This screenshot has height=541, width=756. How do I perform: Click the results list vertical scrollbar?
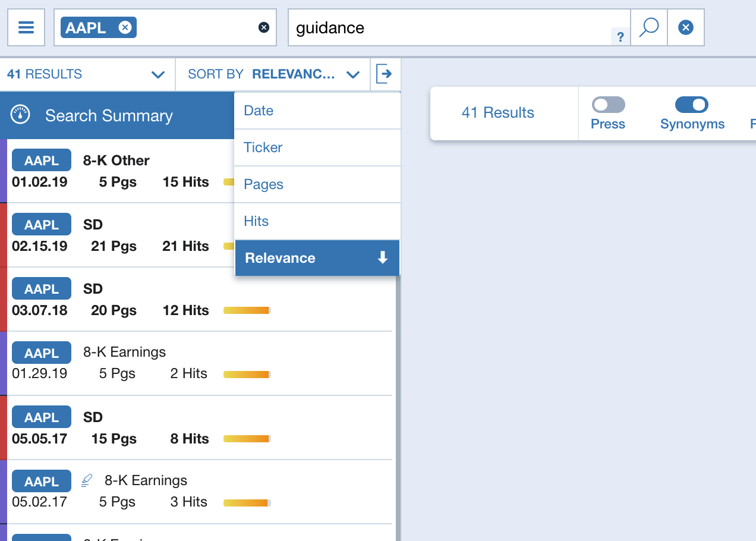[398, 408]
